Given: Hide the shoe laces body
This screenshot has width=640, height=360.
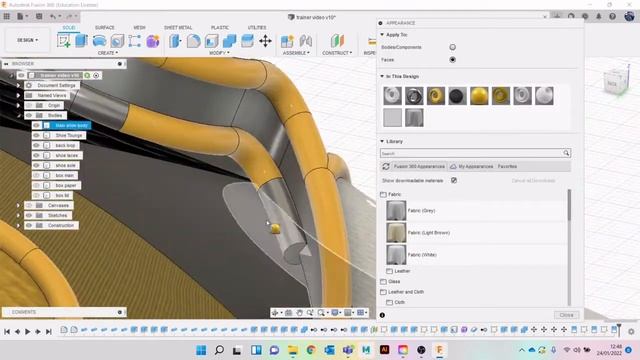Looking at the screenshot, I should [36, 155].
